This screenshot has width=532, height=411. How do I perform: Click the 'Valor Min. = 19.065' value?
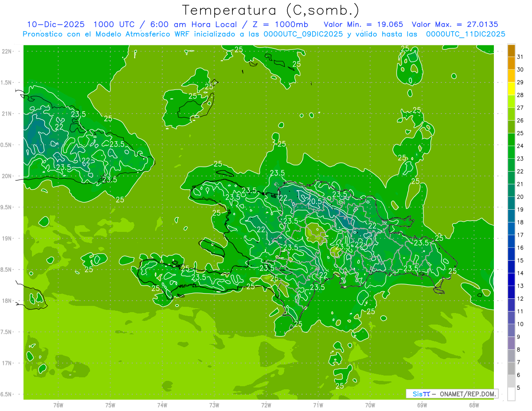click(364, 24)
